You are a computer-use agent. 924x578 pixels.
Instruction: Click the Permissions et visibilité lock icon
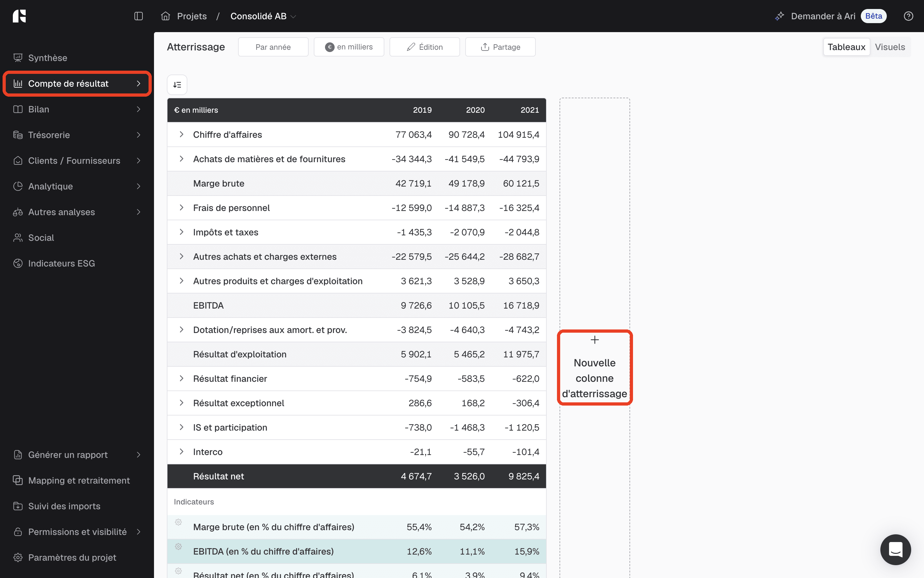coord(18,532)
